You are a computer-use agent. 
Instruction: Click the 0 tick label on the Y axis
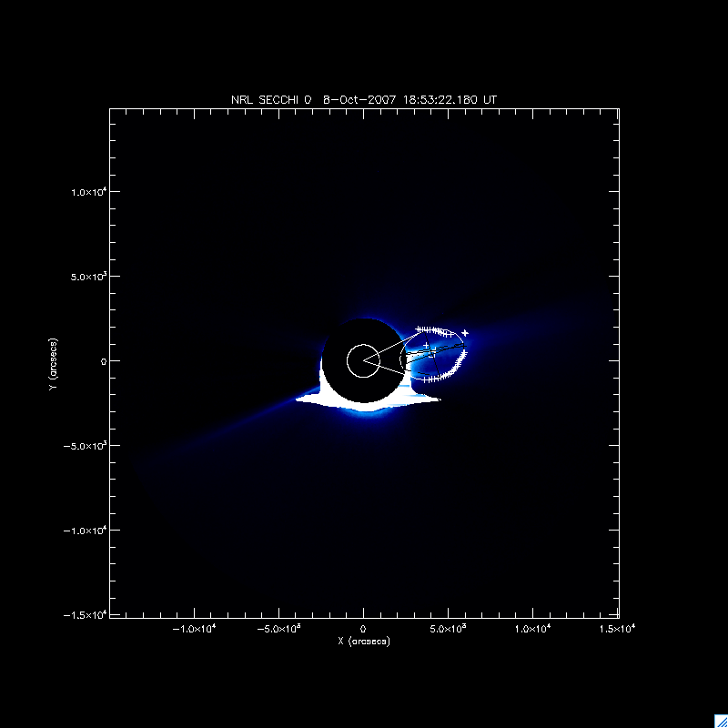[103, 361]
